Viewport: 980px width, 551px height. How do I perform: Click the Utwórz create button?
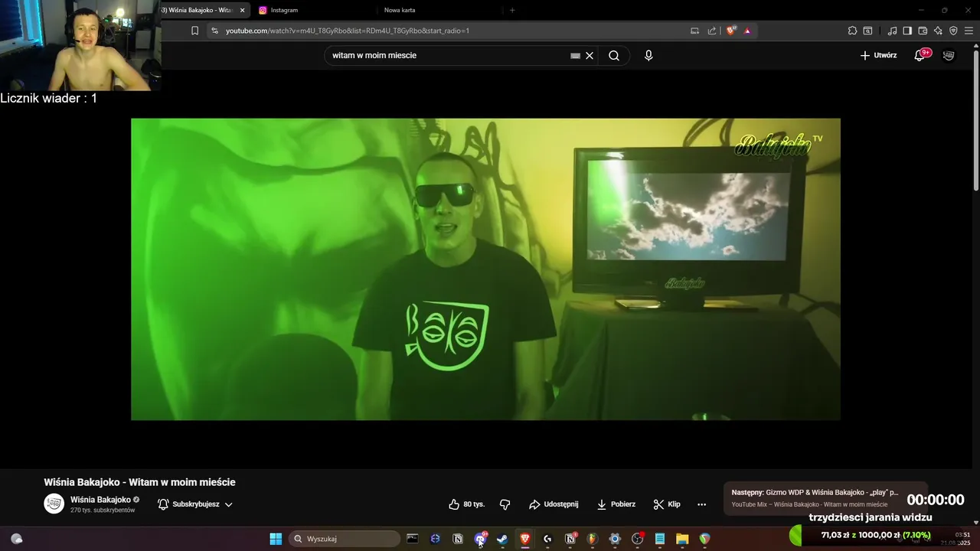(x=878, y=55)
